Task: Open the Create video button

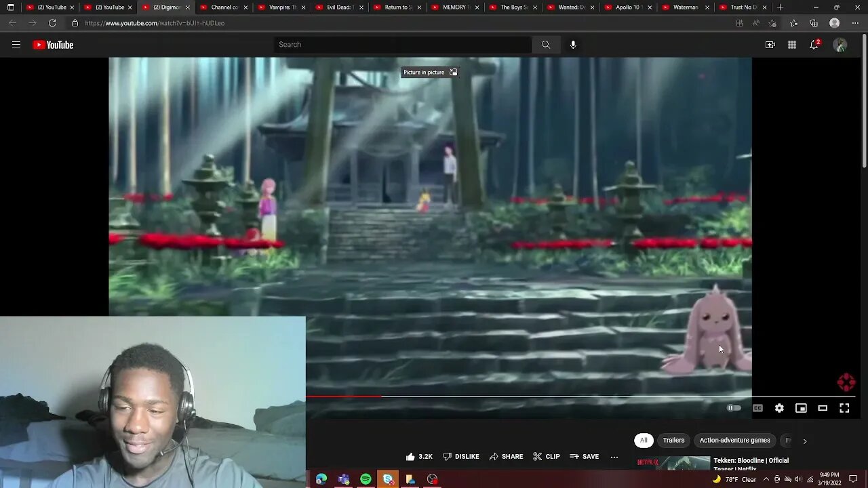Action: tap(770, 45)
